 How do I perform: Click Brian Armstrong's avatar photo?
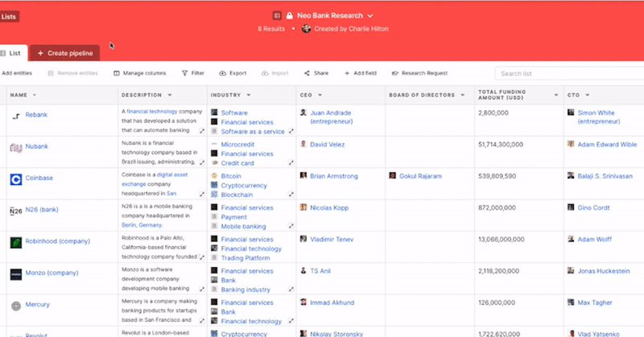(303, 175)
